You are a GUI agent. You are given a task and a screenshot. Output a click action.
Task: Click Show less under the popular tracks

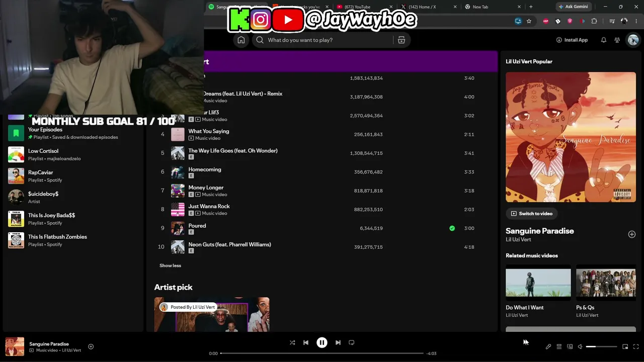[170, 265]
